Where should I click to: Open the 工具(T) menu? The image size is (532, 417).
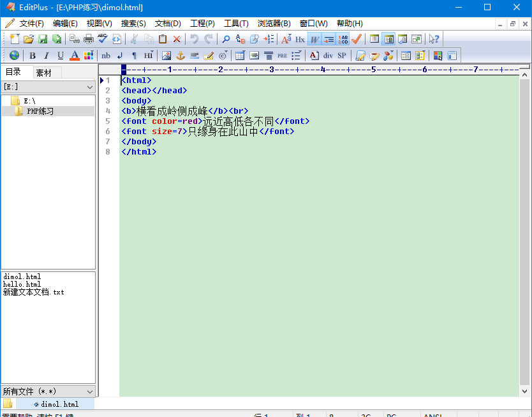(236, 24)
